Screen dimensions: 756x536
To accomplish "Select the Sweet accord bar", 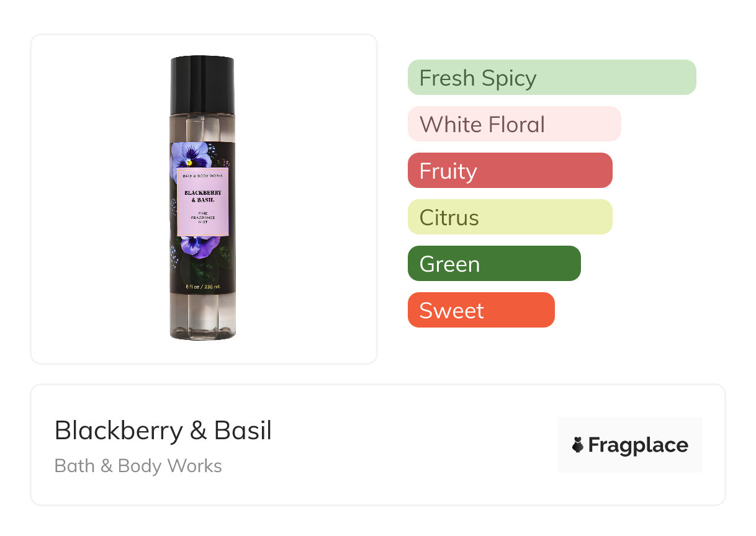I will tap(481, 310).
